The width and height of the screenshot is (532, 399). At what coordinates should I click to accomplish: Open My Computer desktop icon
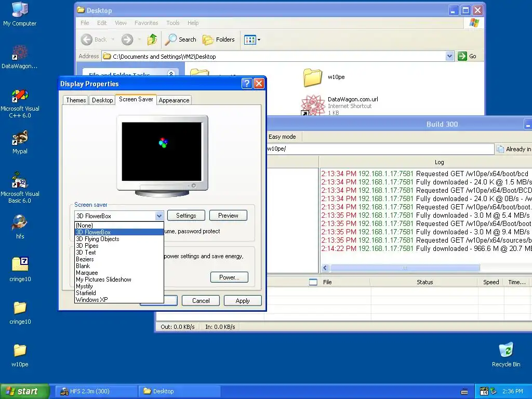coord(20,14)
